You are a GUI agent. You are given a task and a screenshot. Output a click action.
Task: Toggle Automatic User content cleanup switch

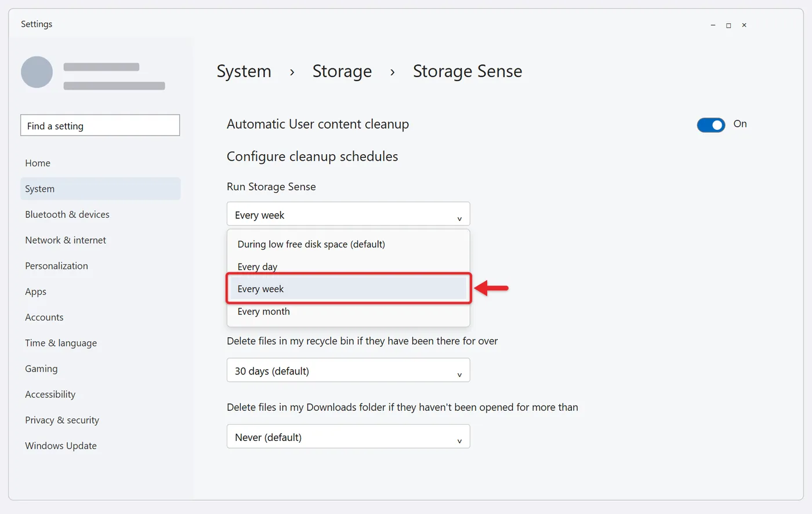point(710,125)
